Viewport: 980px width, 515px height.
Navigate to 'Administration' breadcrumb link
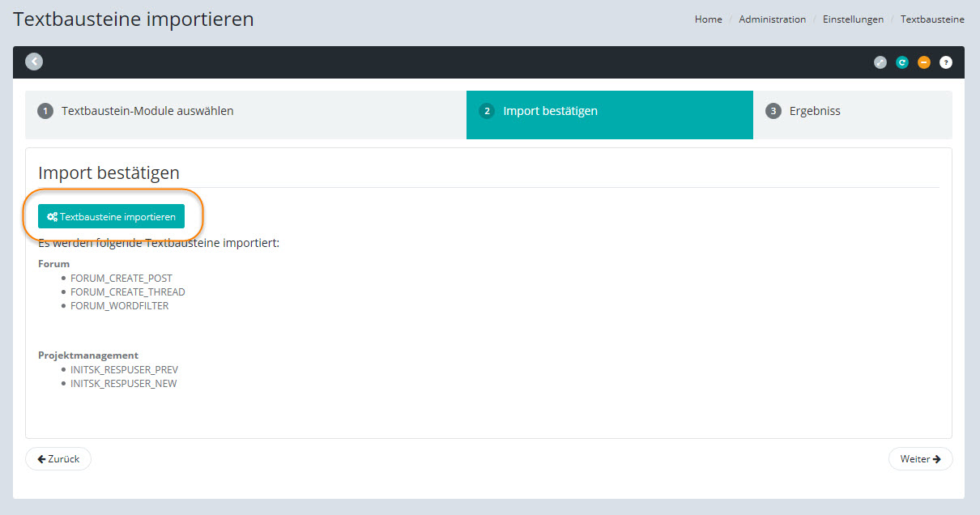(x=772, y=19)
